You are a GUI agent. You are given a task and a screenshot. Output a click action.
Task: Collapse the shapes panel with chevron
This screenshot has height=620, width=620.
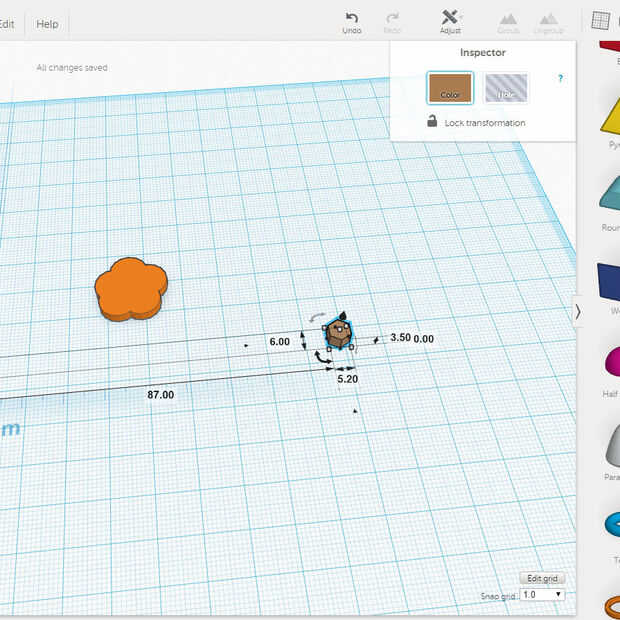578,312
